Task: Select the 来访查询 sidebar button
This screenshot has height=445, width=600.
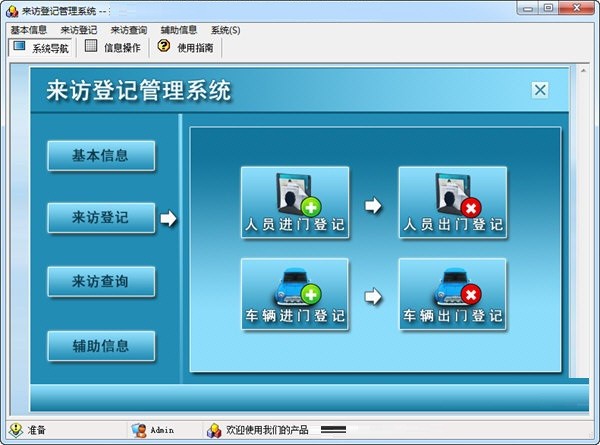Action: tap(101, 282)
